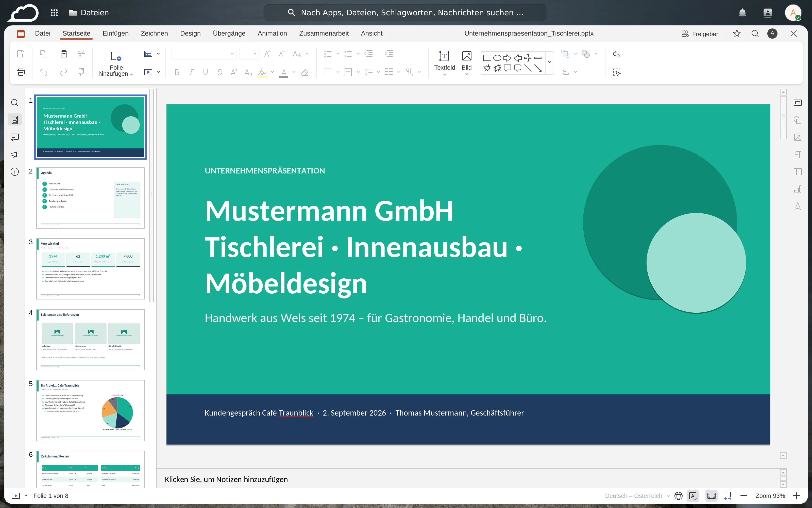This screenshot has width=812, height=508.
Task: Open the info icon in left sidebar
Action: pyautogui.click(x=15, y=172)
